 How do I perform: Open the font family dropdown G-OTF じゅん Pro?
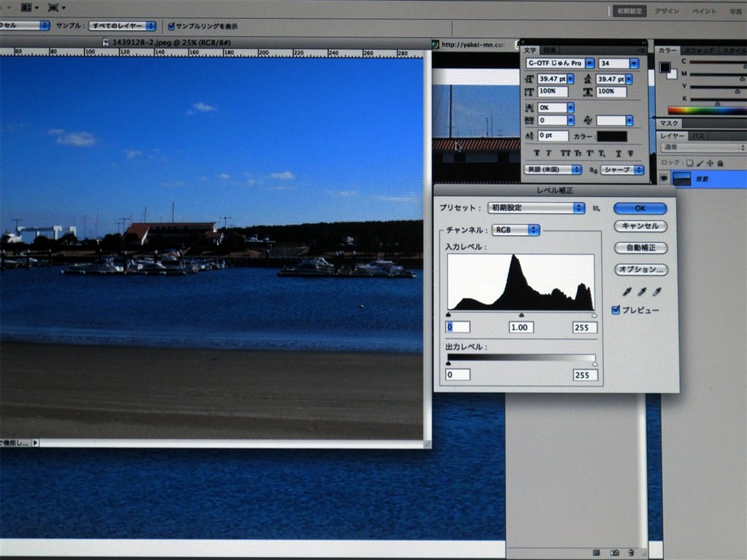coord(560,63)
